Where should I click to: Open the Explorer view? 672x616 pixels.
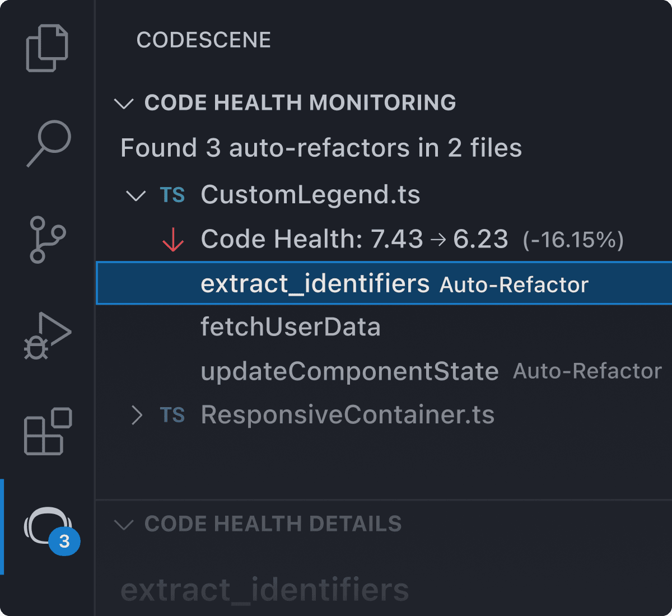48,48
